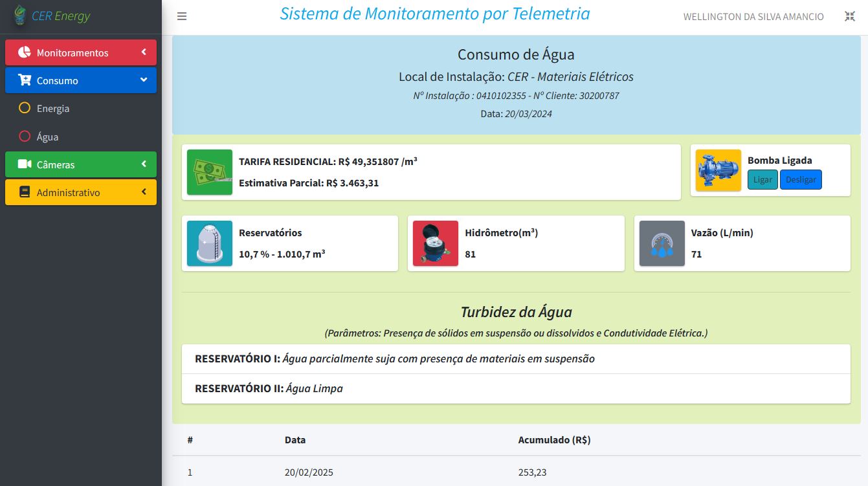Viewport: 868px width, 486px height.
Task: Click the turbidity Parâmetros description line
Action: click(x=516, y=333)
